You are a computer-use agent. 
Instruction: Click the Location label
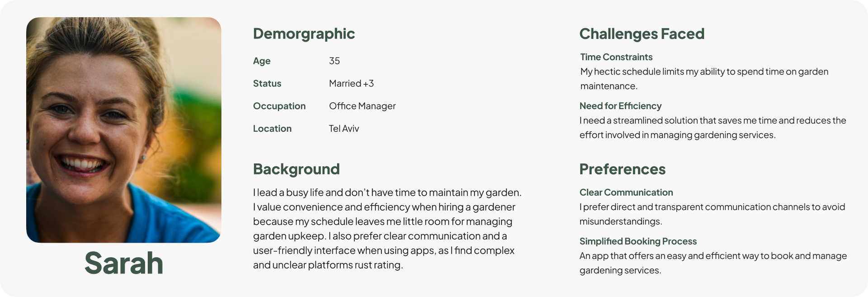[272, 129]
